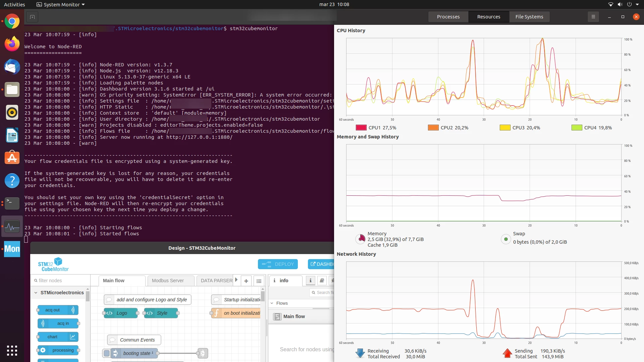Select the Style template node

pos(161,313)
